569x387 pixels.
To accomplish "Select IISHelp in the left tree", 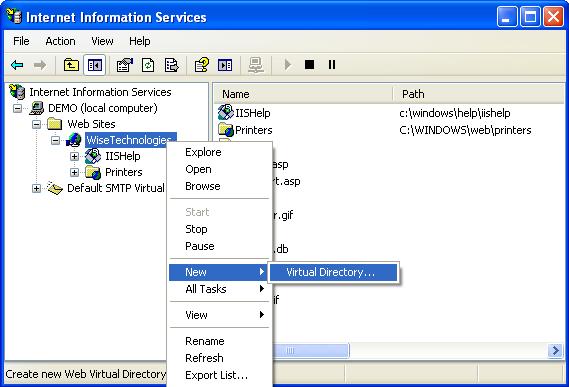I will 123,156.
